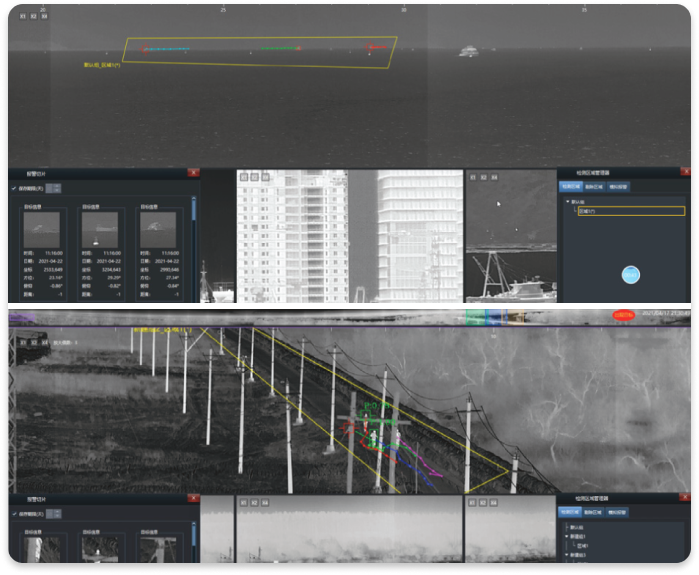The width and height of the screenshot is (699, 575).
Task: Click the E3 button on top thermal video
Action: (x=44, y=17)
